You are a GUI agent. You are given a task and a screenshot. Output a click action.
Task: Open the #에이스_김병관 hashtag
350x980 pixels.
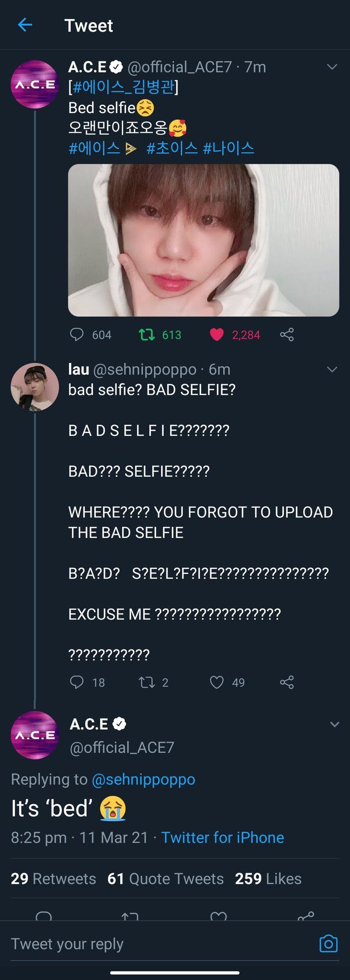click(123, 87)
